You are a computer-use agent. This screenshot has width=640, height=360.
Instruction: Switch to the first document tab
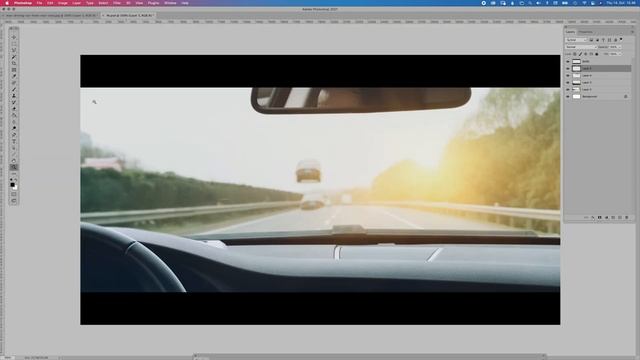click(x=51, y=16)
